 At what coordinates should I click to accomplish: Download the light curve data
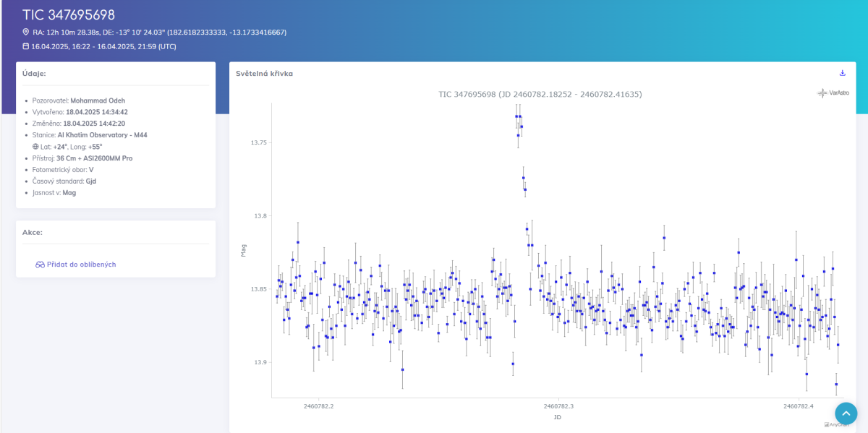tap(842, 73)
